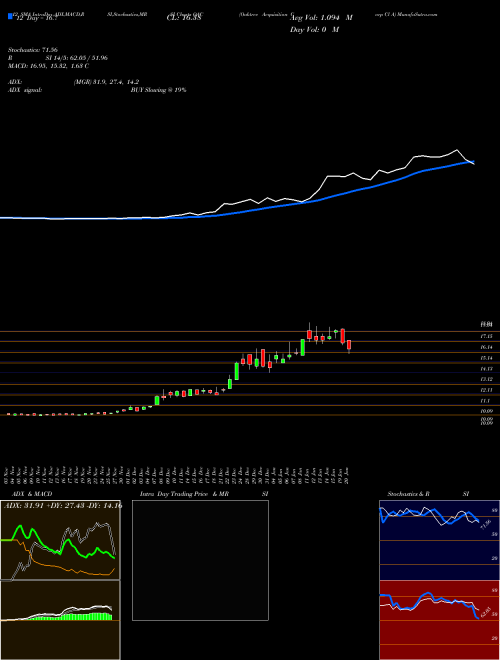The height and width of the screenshot is (660, 500).
Task: Click the 'BUY Slowing @ 19%' signal text
Action: coord(159,90)
